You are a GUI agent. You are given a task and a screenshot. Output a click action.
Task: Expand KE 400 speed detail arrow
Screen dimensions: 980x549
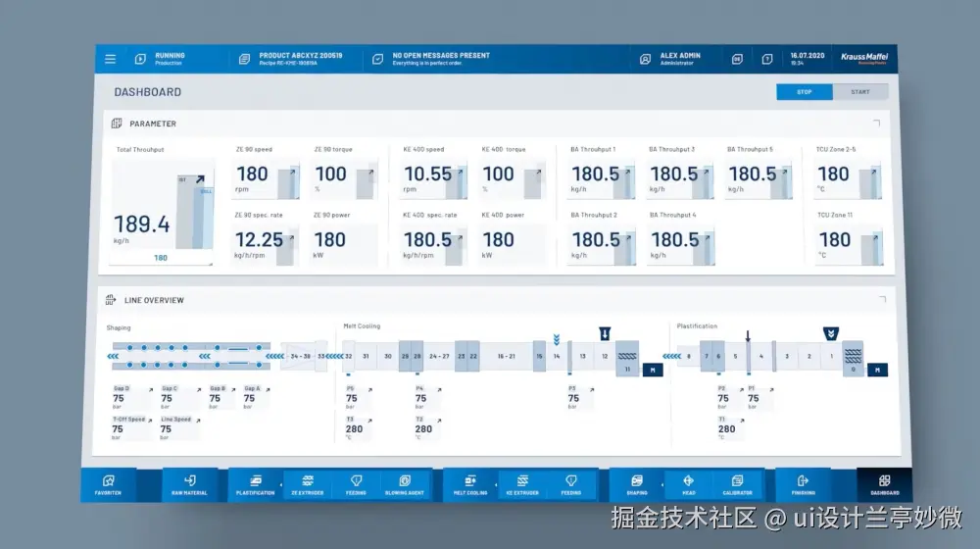(x=460, y=172)
